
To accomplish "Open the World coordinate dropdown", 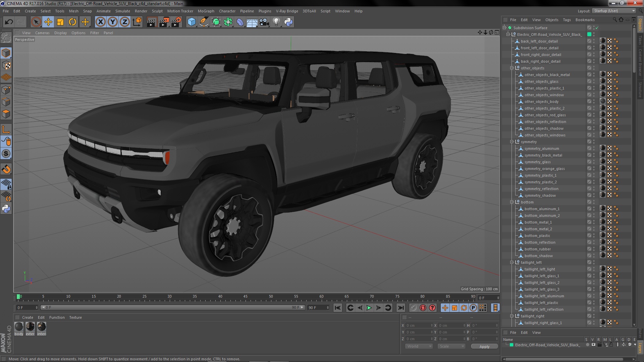I will (419, 346).
